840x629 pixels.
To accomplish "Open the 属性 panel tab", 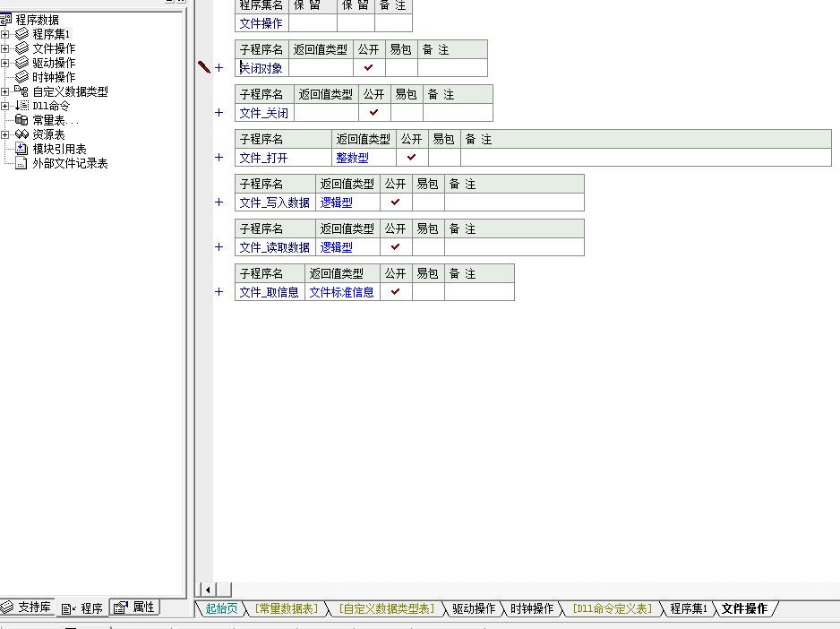I will click(x=135, y=607).
